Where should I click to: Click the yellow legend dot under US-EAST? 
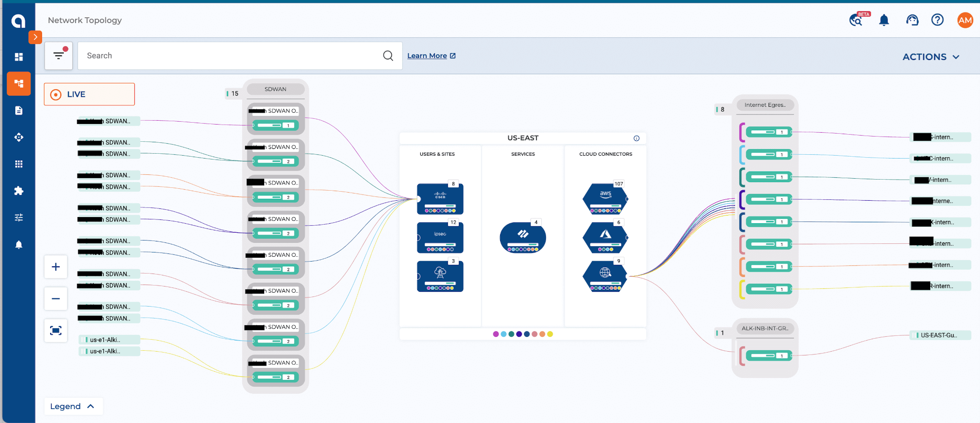pos(550,334)
